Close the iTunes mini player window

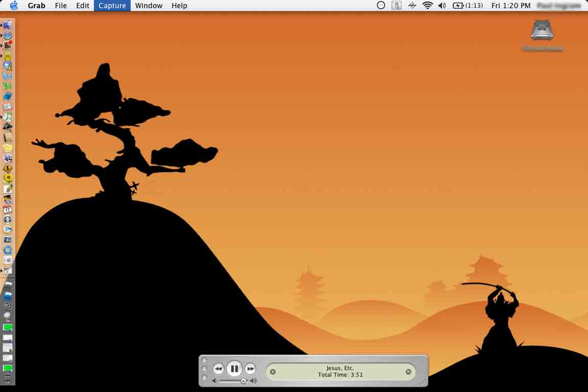point(204,360)
